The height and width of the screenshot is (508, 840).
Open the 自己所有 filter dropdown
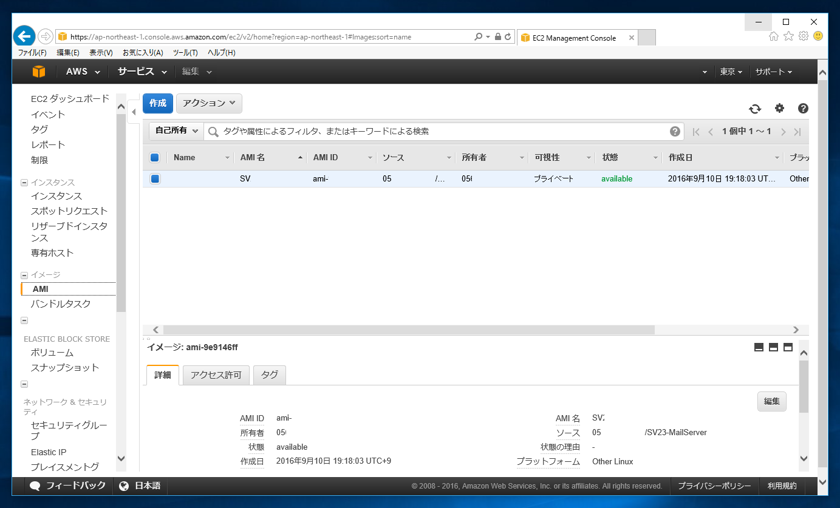point(176,131)
